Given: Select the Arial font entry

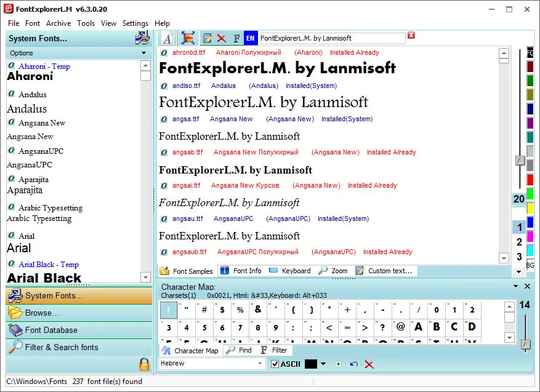Looking at the screenshot, I should 26,236.
